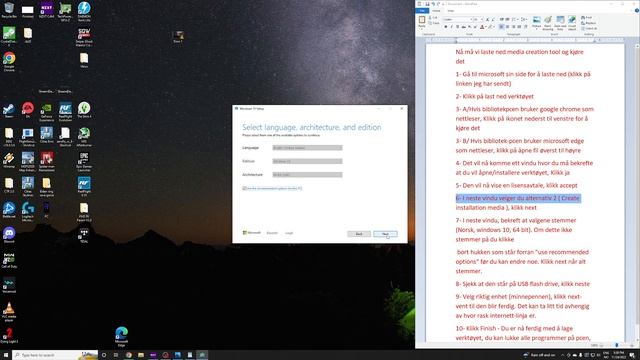This screenshot has width=640, height=360.
Task: Click Support link in Windows Setup
Action: [x=272, y=233]
